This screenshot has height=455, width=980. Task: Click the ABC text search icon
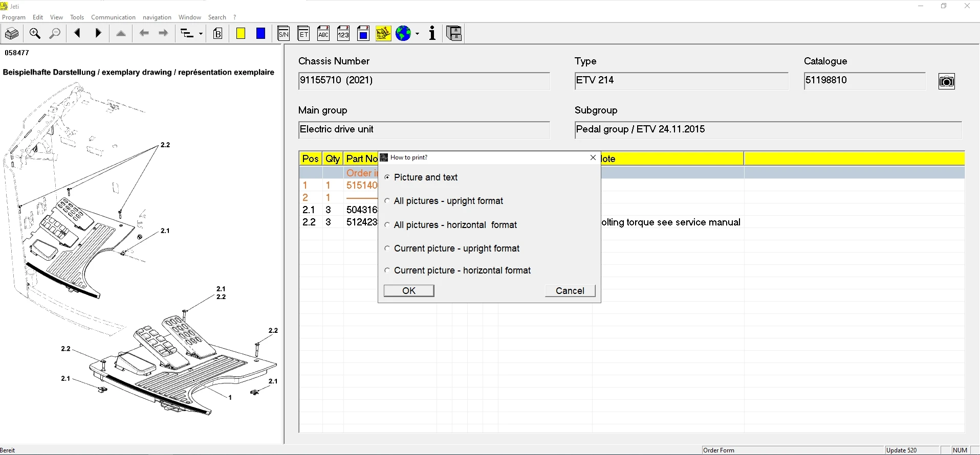pos(323,34)
